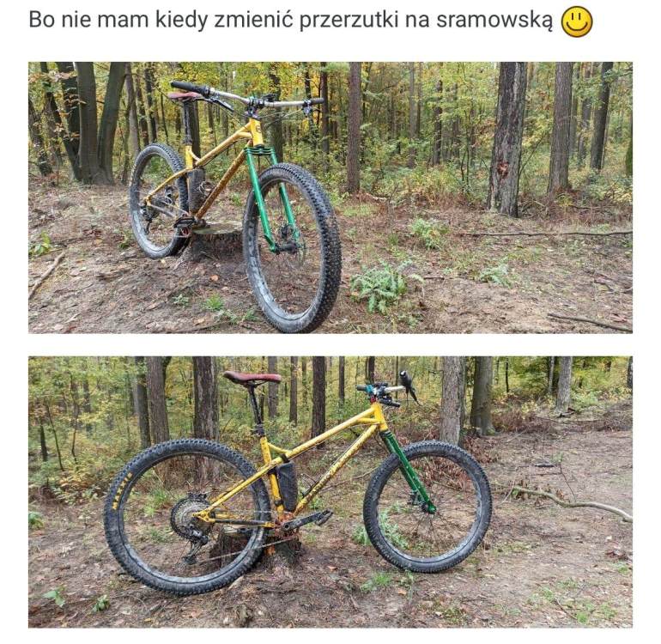Click the brown saddle in the bottom photo
Image resolution: width=661 pixels, height=644 pixels.
[252, 377]
